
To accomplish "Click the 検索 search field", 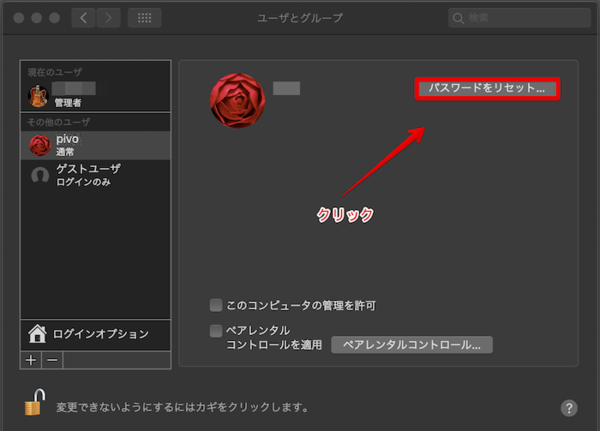I will [x=519, y=18].
